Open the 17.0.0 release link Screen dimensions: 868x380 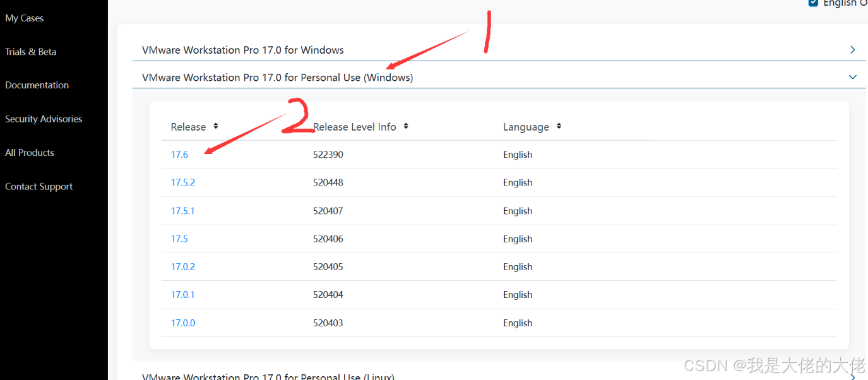coord(183,323)
